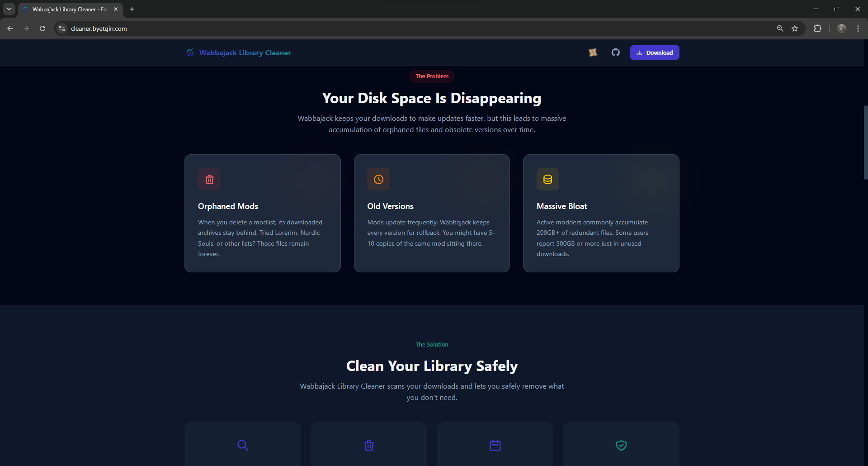868x466 pixels.
Task: View site information in the address bar
Action: [62, 29]
